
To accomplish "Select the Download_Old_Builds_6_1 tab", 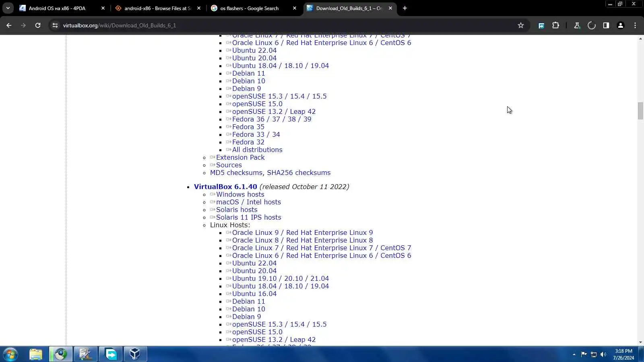I will pyautogui.click(x=349, y=8).
